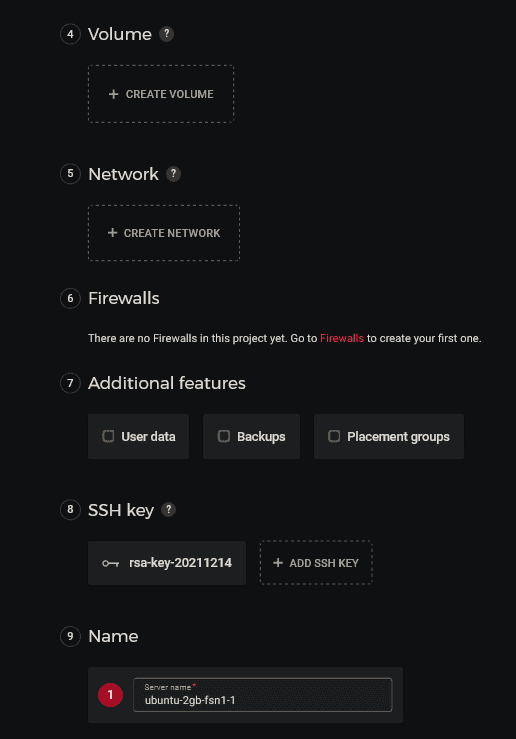
Task: Focus the Server name input field
Action: 262,695
